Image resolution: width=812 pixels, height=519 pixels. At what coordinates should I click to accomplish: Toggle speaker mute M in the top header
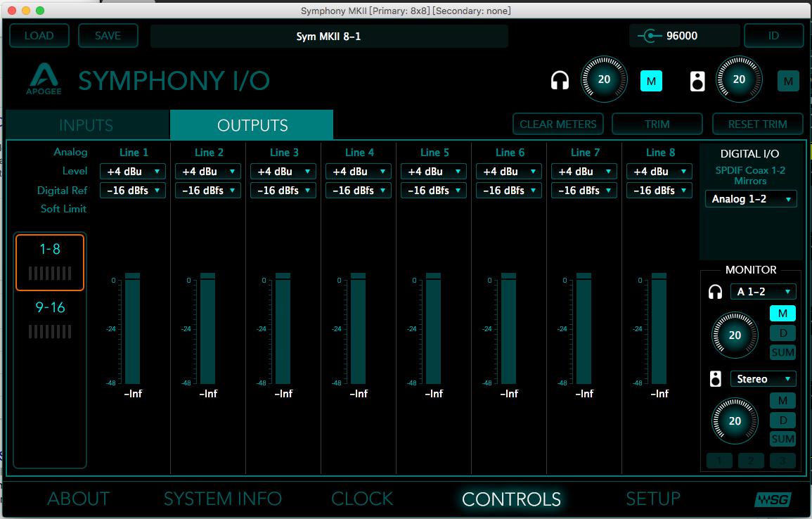tap(788, 82)
